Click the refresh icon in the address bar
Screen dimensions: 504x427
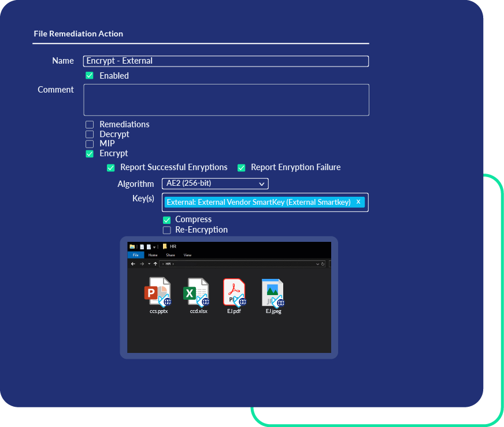tap(323, 263)
